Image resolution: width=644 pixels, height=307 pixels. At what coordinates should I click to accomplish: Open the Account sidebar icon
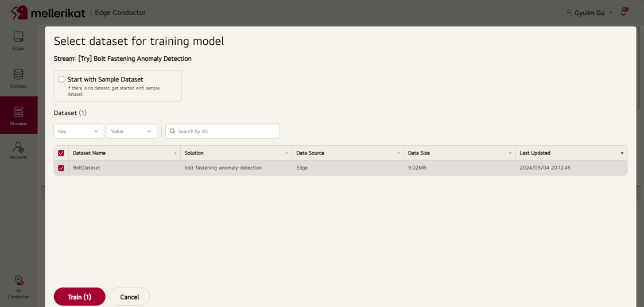point(18,150)
